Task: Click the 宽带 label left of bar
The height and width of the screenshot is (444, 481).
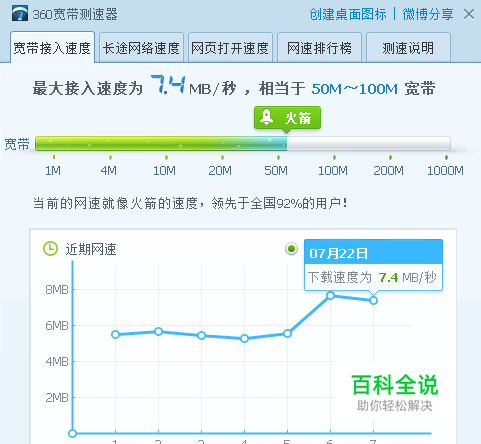Action: [x=17, y=144]
